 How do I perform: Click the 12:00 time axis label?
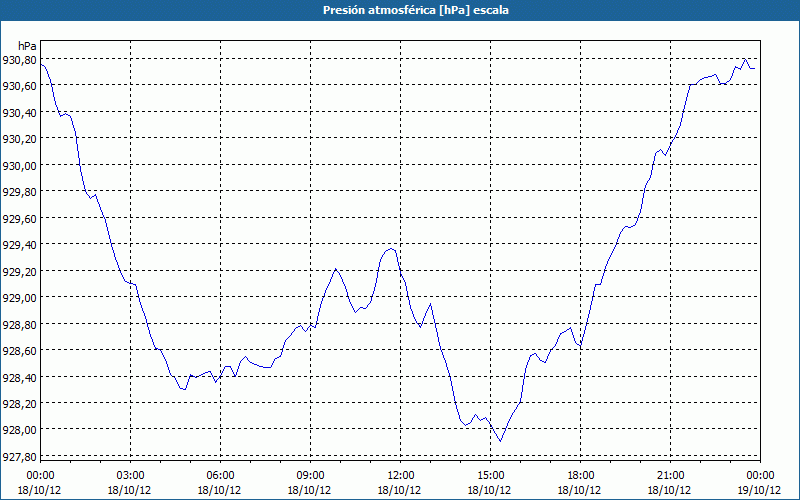coord(401,476)
